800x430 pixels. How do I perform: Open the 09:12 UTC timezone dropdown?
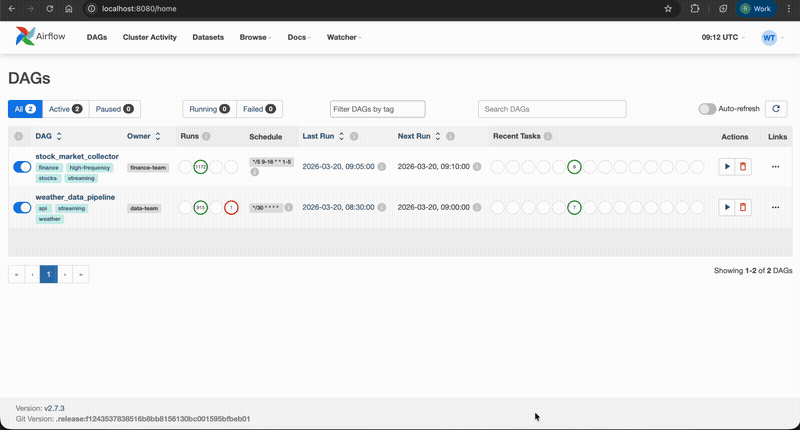point(723,37)
